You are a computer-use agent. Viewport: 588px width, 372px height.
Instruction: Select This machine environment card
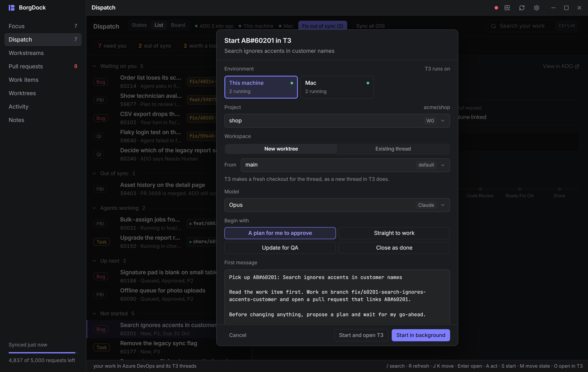click(261, 87)
